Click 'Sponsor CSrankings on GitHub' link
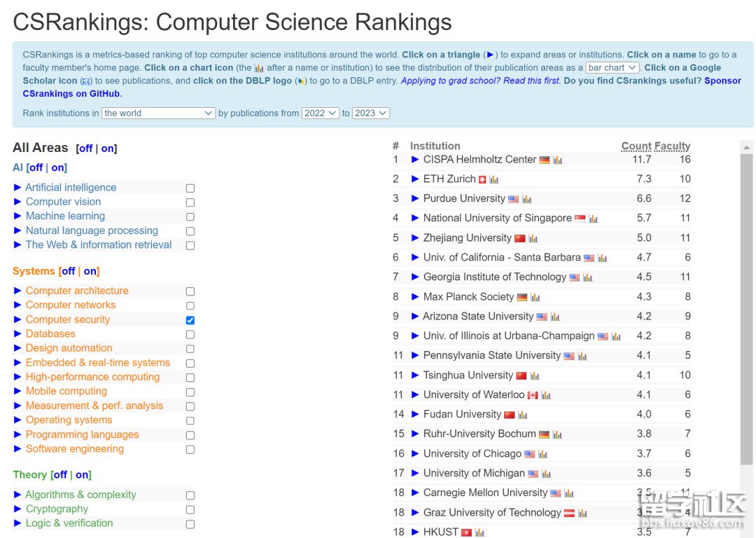 pyautogui.click(x=382, y=88)
